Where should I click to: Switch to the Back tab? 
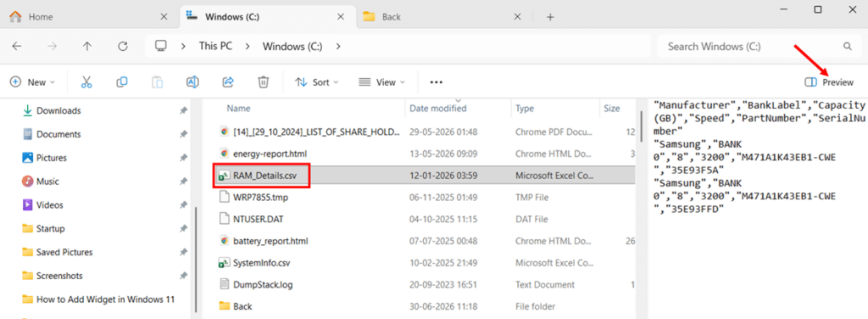[x=442, y=17]
